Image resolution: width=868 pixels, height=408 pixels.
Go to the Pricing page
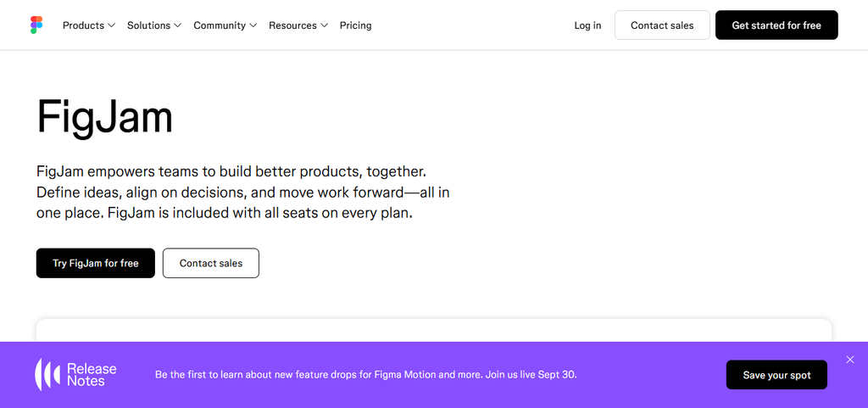coord(355,25)
